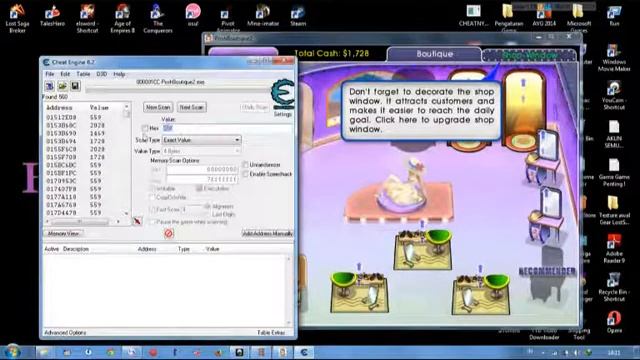This screenshot has height=360, width=640.
Task: Open the Lost Saga Breaker desktop icon
Action: (x=17, y=18)
